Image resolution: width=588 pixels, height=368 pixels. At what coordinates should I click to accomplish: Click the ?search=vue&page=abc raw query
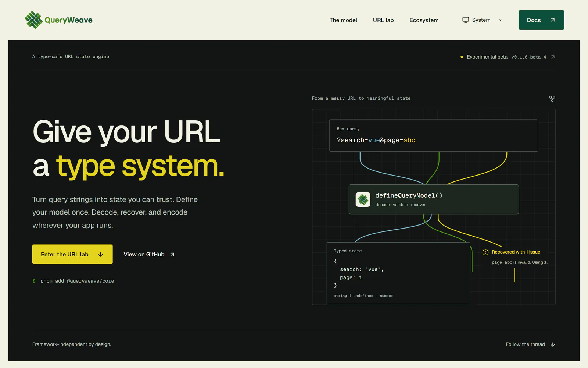(376, 140)
